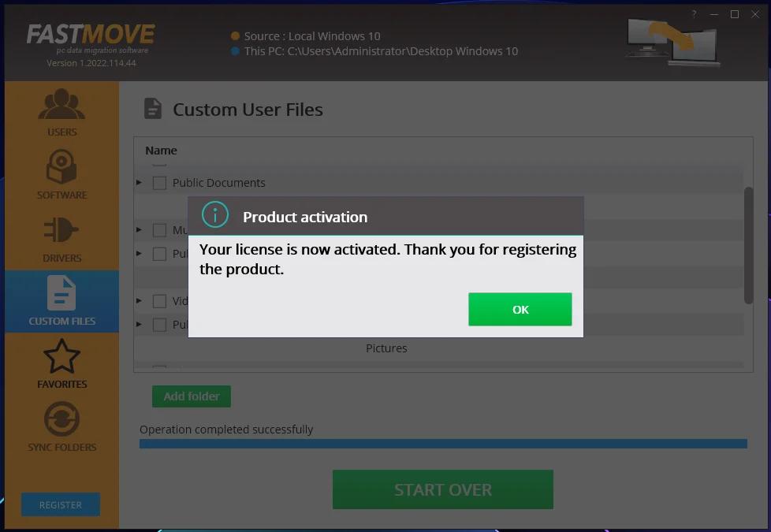771x532 pixels.
Task: Click the Name column header
Action: pos(162,151)
